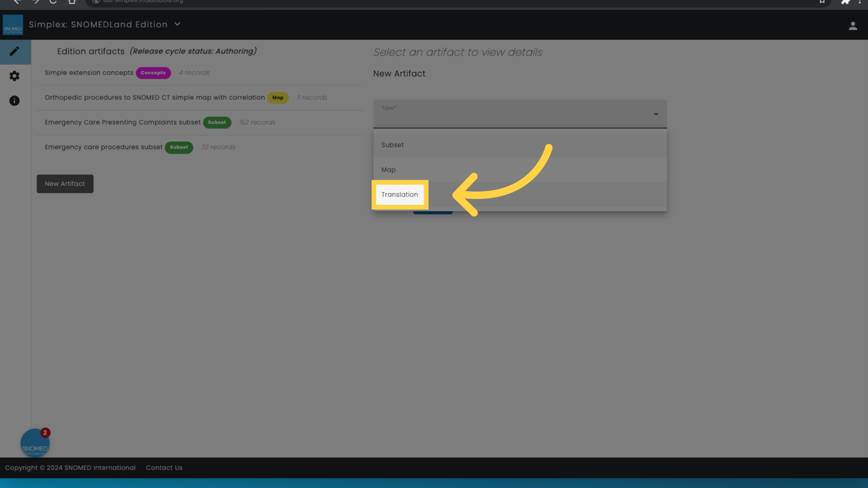Click the SNOMED logo icon top-left

click(x=13, y=24)
